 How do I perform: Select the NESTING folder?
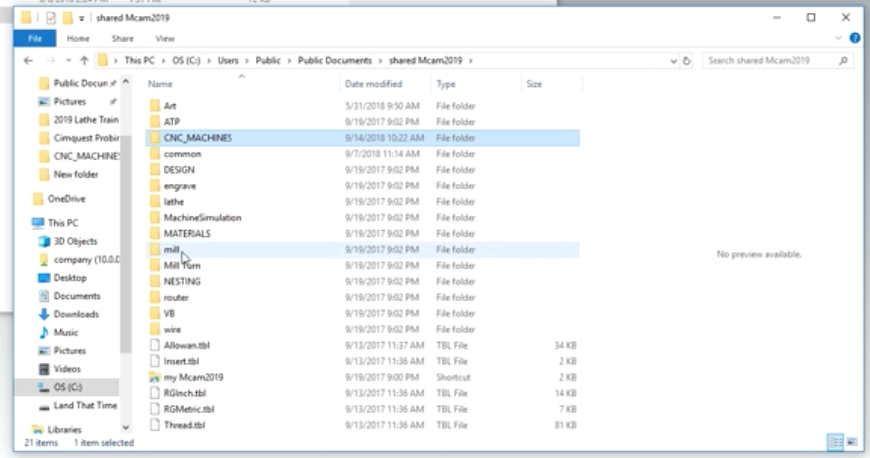363,281
